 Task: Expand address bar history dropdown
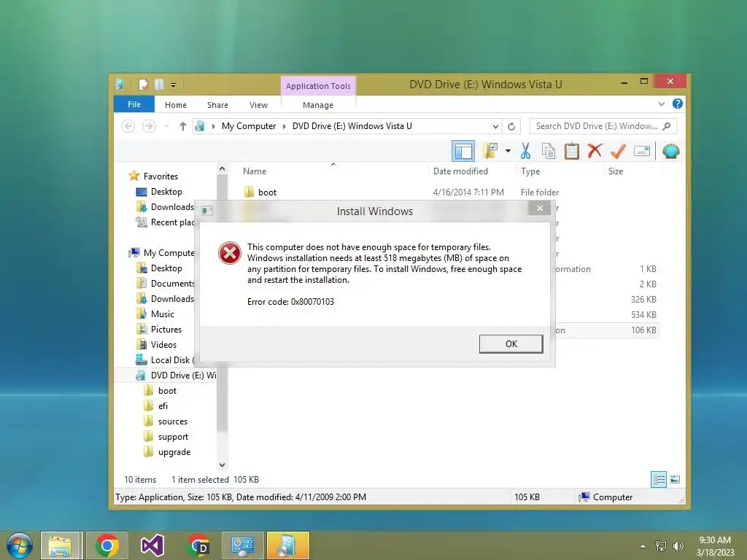click(x=495, y=127)
